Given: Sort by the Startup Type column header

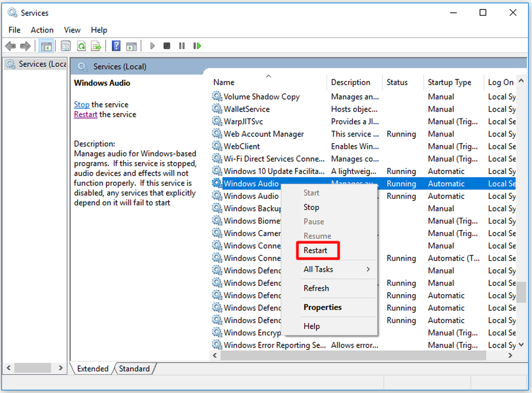Looking at the screenshot, I should (450, 82).
